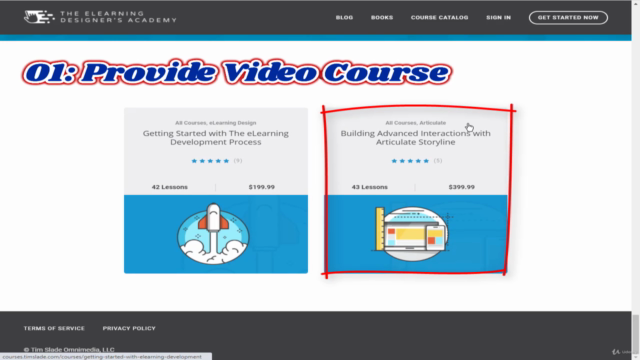
Task: Click the ruler and devices course thumbnail
Action: [x=416, y=234]
